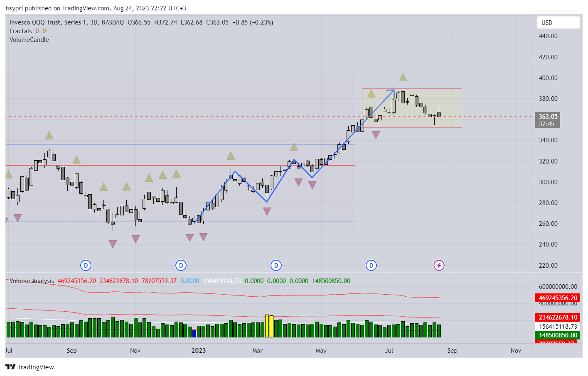Click the 240.00 price axis label
This screenshot has height=376, width=588.
click(548, 244)
